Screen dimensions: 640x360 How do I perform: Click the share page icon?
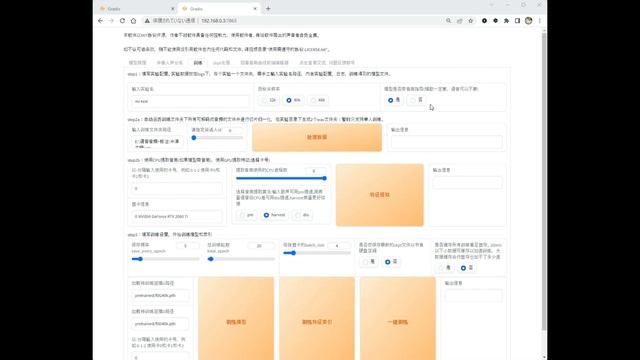click(460, 20)
